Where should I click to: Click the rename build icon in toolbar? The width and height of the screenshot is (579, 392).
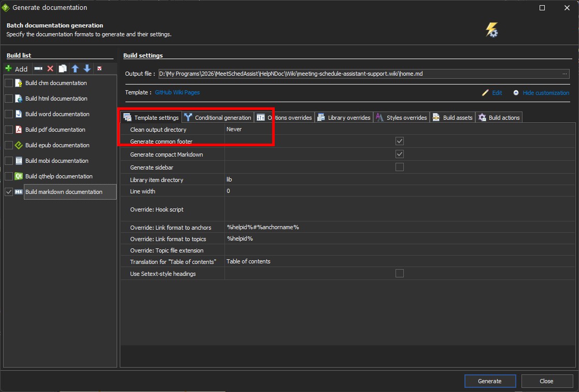pyautogui.click(x=38, y=68)
